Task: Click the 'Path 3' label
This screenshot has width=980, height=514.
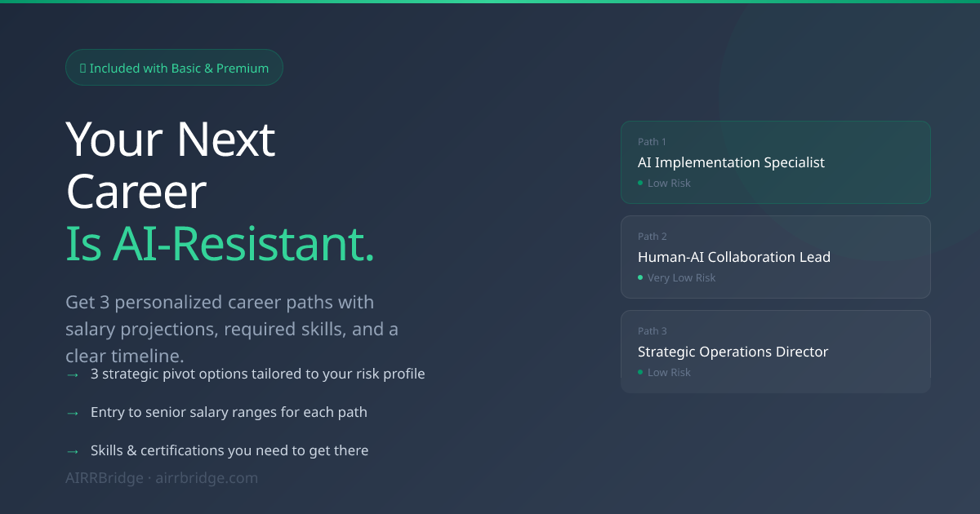Action: (653, 331)
